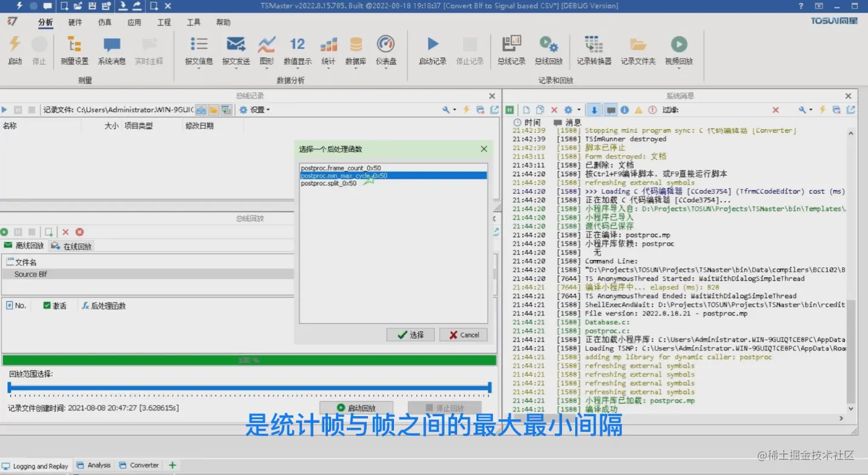Select the Source Blf row in file list
Image resolution: width=868 pixels, height=475 pixels.
148,274
